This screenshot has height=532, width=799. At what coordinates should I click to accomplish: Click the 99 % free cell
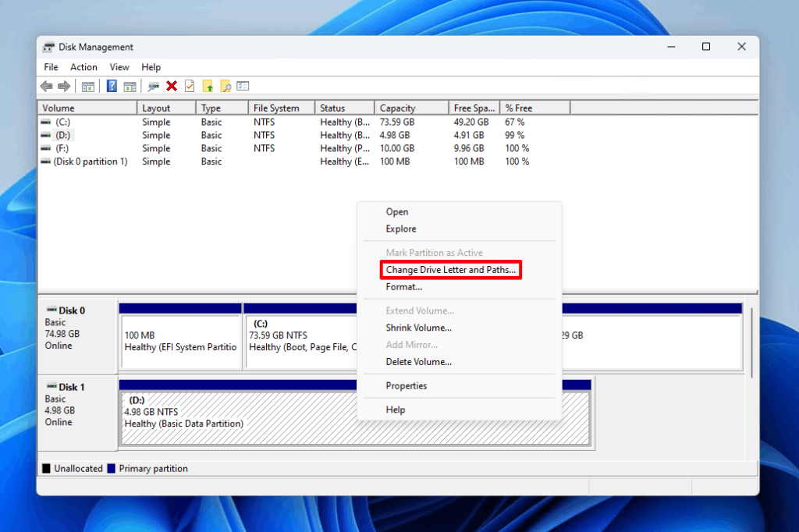(x=515, y=136)
